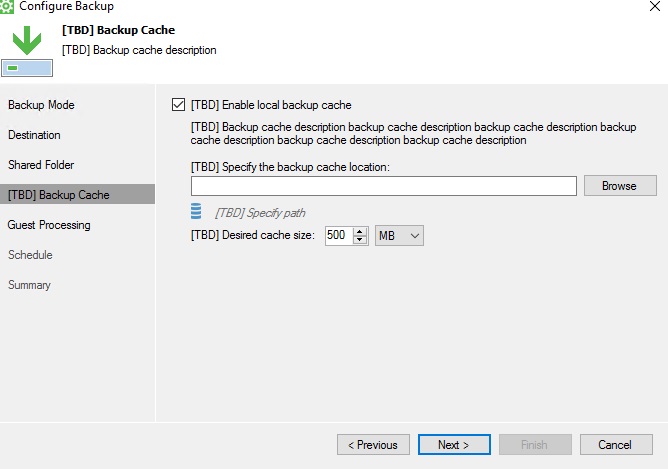This screenshot has height=469, width=668.
Task: Open the MB size unit dropdown
Action: [x=399, y=236]
